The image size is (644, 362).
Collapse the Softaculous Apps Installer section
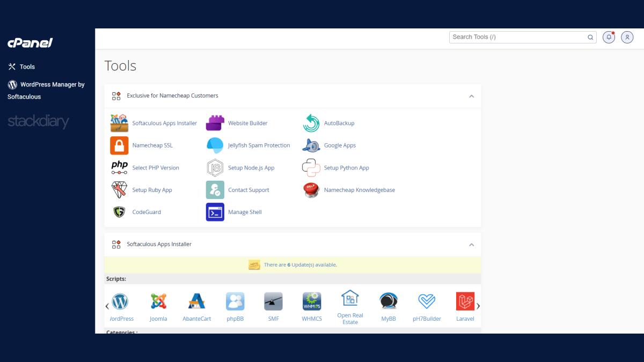point(472,245)
